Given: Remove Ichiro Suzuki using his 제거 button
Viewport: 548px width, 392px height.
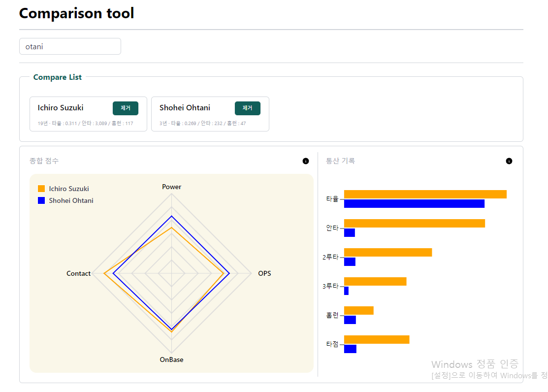Looking at the screenshot, I should click(x=125, y=108).
